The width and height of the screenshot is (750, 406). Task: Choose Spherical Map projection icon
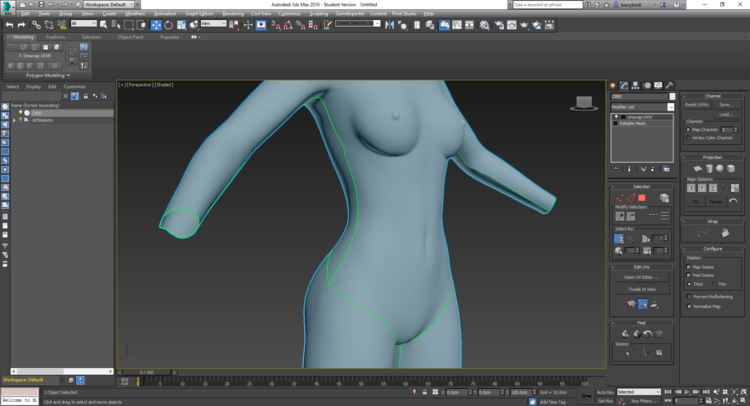pos(720,168)
